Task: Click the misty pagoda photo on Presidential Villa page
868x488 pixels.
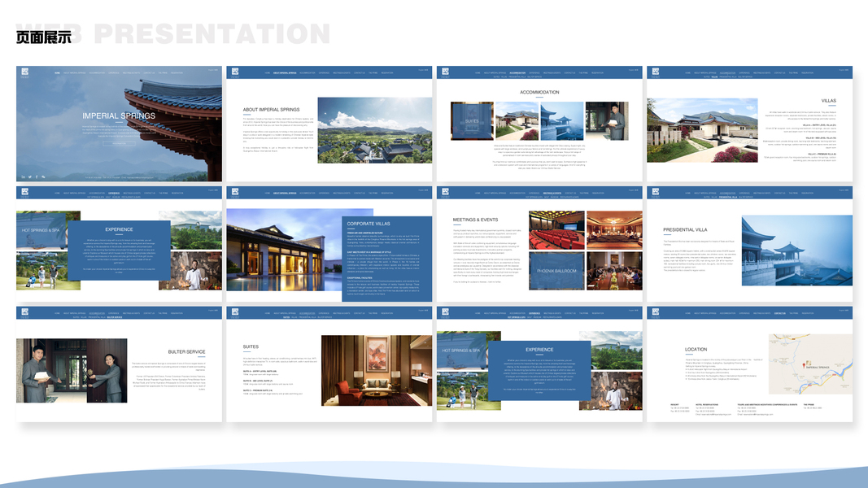Action: (797, 251)
